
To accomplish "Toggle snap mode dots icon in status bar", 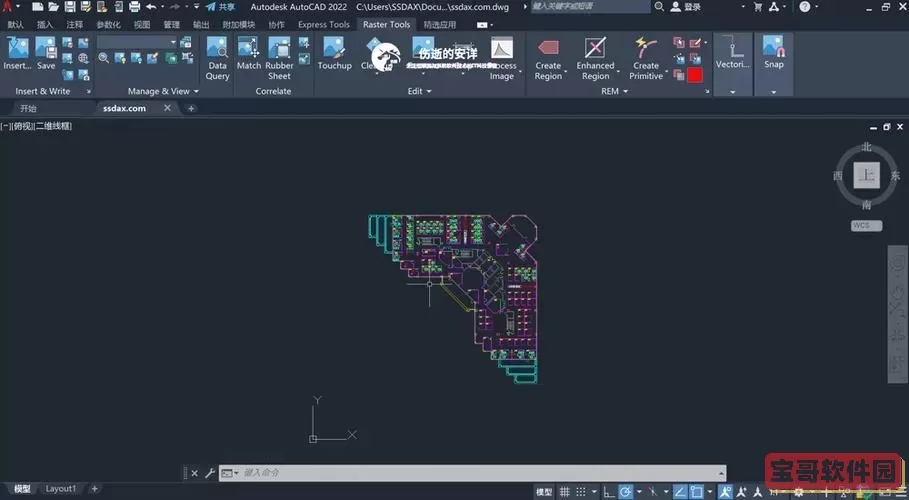I will [x=580, y=492].
